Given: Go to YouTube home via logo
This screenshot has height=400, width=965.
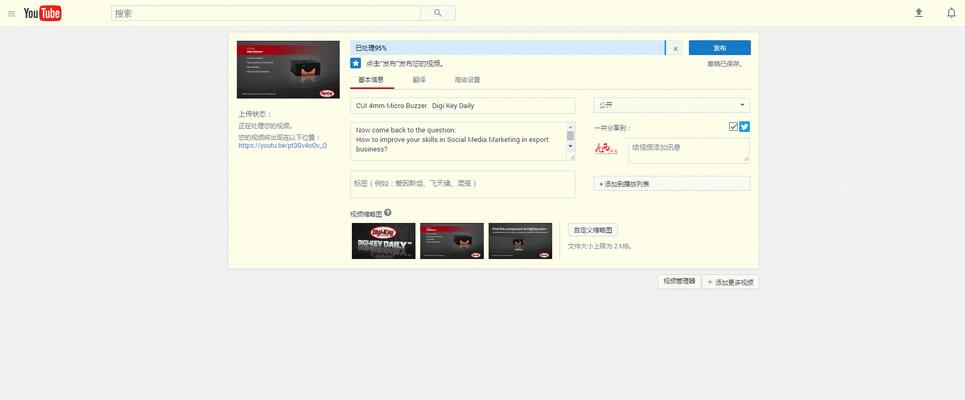Looking at the screenshot, I should point(42,13).
